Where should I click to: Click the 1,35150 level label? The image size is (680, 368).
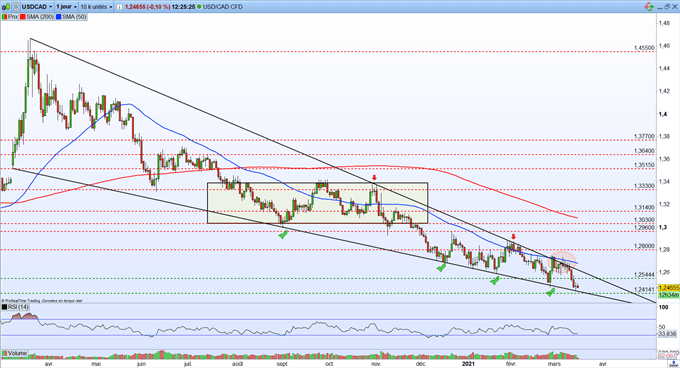[x=644, y=165]
